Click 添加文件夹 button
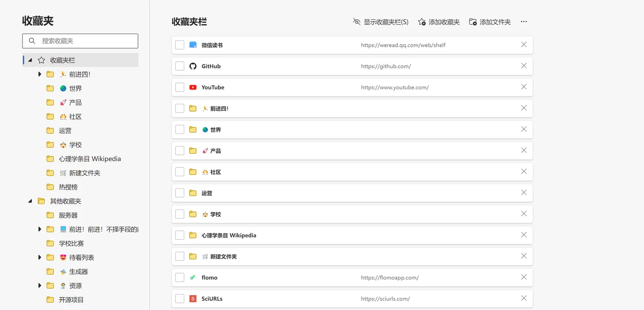Screen dimensions: 644x310 490,22
